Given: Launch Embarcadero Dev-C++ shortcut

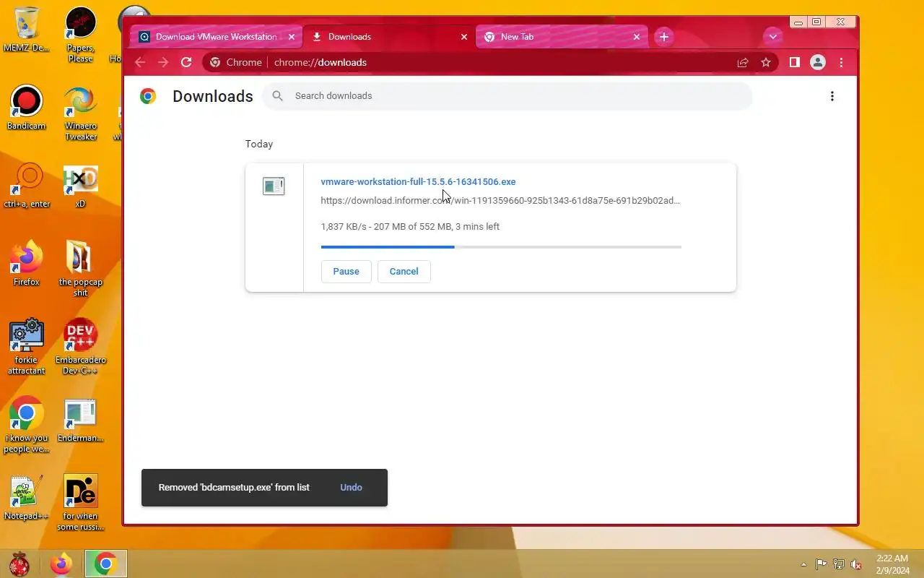Looking at the screenshot, I should click(80, 347).
